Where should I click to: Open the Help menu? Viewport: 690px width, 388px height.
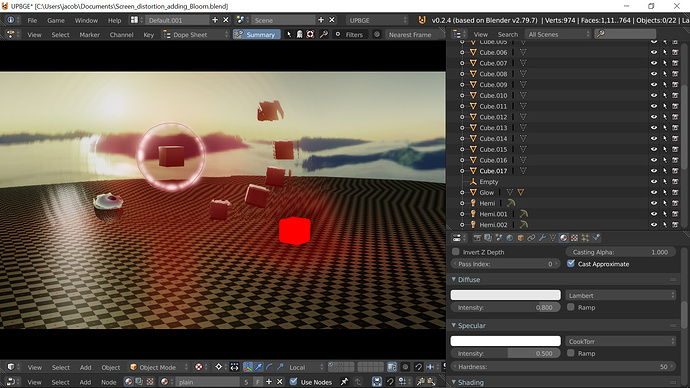click(x=114, y=20)
